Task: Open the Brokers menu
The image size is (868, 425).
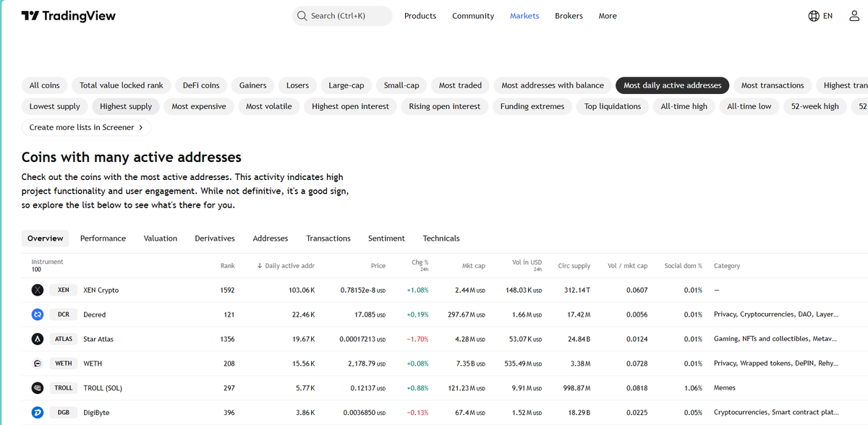Action: click(569, 16)
